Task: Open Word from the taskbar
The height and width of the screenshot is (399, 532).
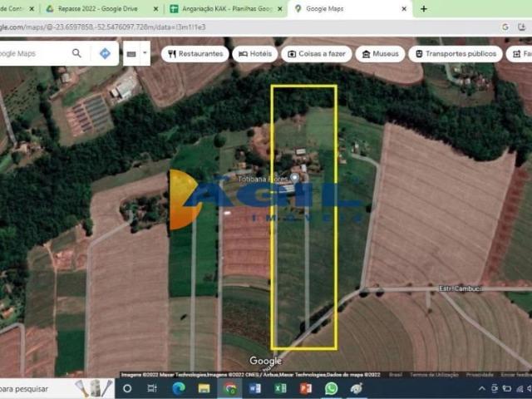Action: coord(255,388)
